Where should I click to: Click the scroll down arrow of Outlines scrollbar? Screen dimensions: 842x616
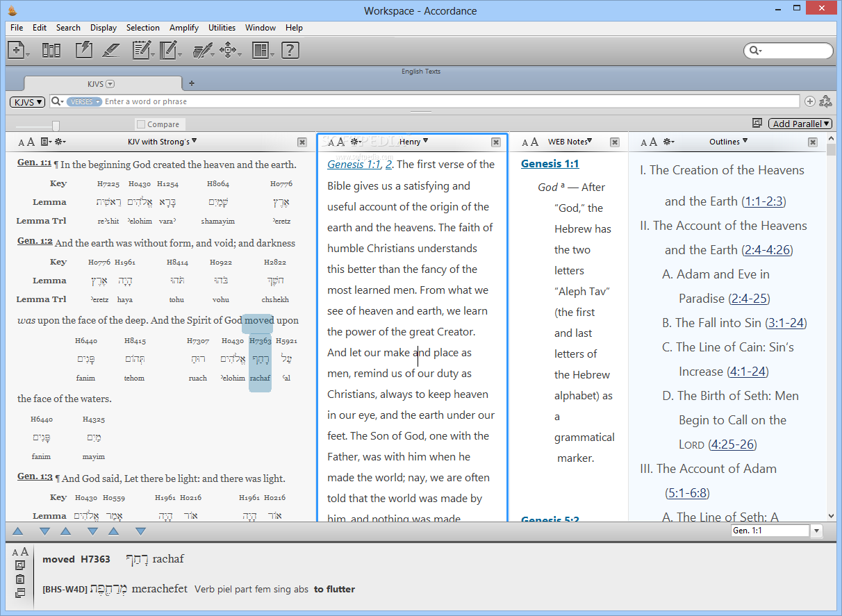[x=832, y=516]
